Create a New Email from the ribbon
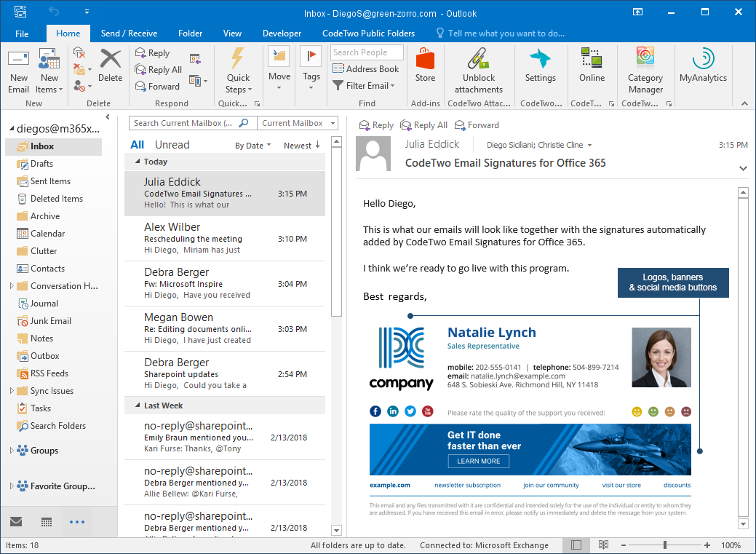Viewport: 756px width, 554px height. [x=18, y=71]
